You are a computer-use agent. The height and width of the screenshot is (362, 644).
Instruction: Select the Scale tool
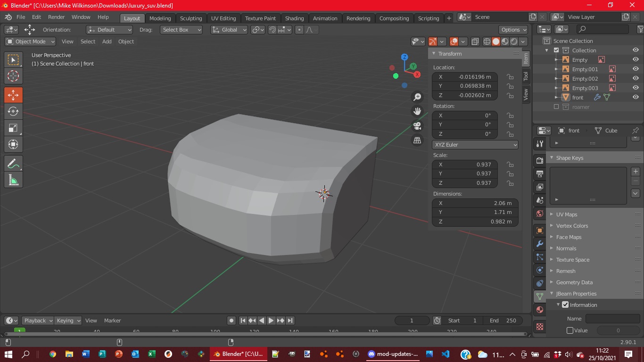[x=13, y=128]
